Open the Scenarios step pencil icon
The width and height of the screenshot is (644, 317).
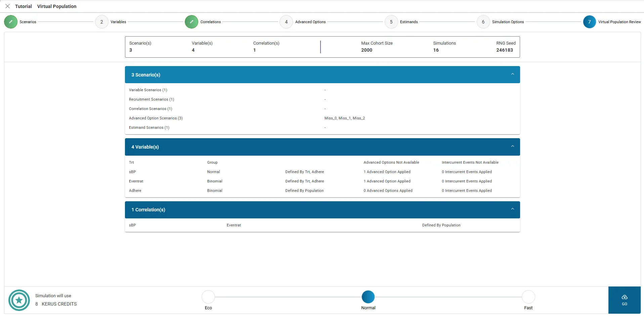pos(11,22)
